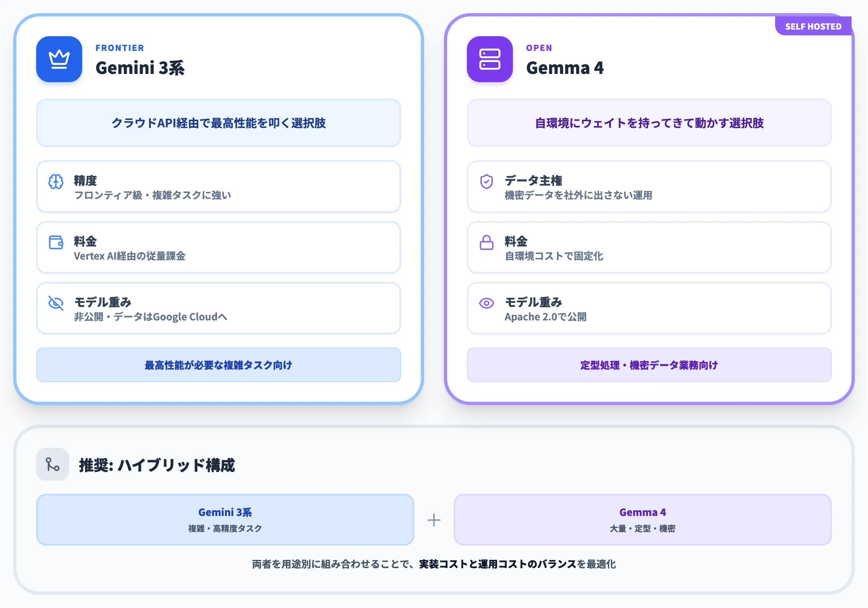Click the 料金 title in Gemma 4 card
868x608 pixels.
[x=516, y=242]
